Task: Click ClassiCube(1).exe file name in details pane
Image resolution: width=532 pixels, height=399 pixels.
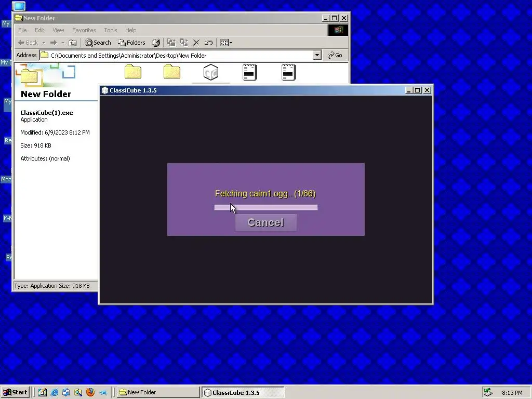Action: [46, 113]
